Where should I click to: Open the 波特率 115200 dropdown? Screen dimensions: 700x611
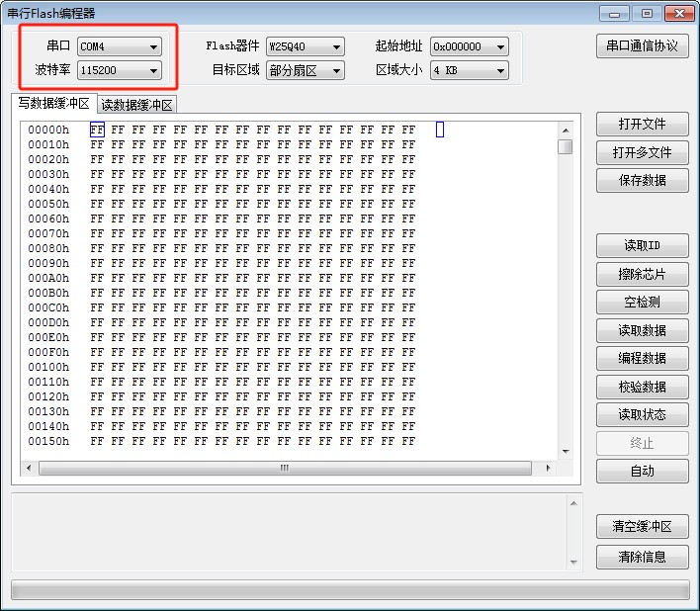coord(120,70)
